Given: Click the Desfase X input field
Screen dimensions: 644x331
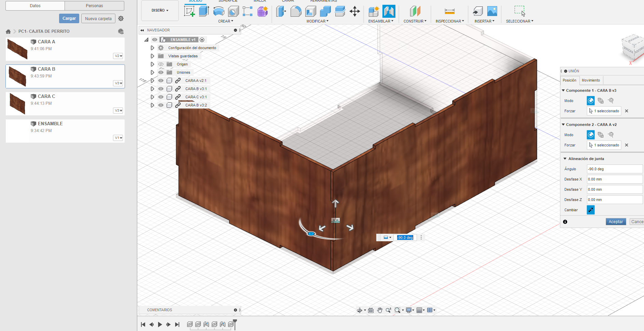Looking at the screenshot, I should point(615,179).
